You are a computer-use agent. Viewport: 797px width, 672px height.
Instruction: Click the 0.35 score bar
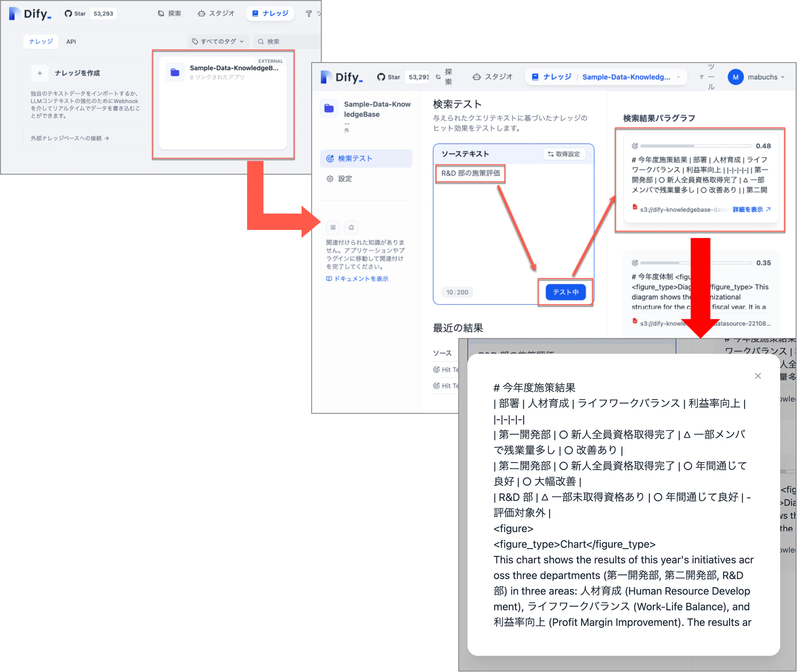pyautogui.click(x=696, y=263)
